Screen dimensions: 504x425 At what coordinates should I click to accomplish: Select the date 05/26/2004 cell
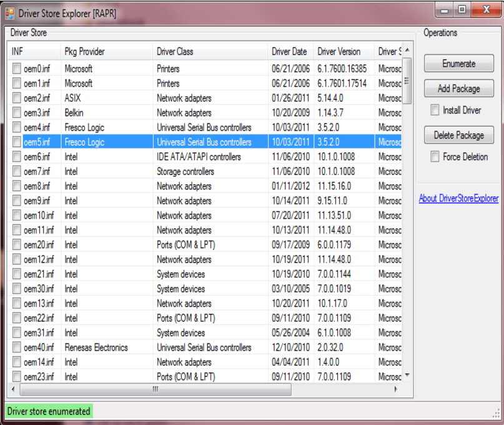coord(290,332)
